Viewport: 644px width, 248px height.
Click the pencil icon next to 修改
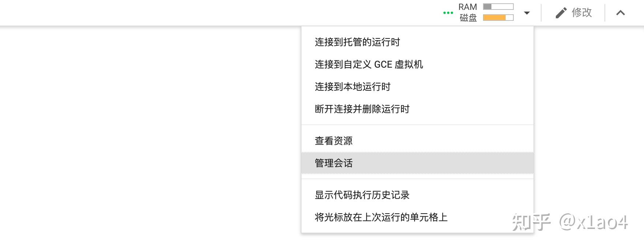[561, 13]
